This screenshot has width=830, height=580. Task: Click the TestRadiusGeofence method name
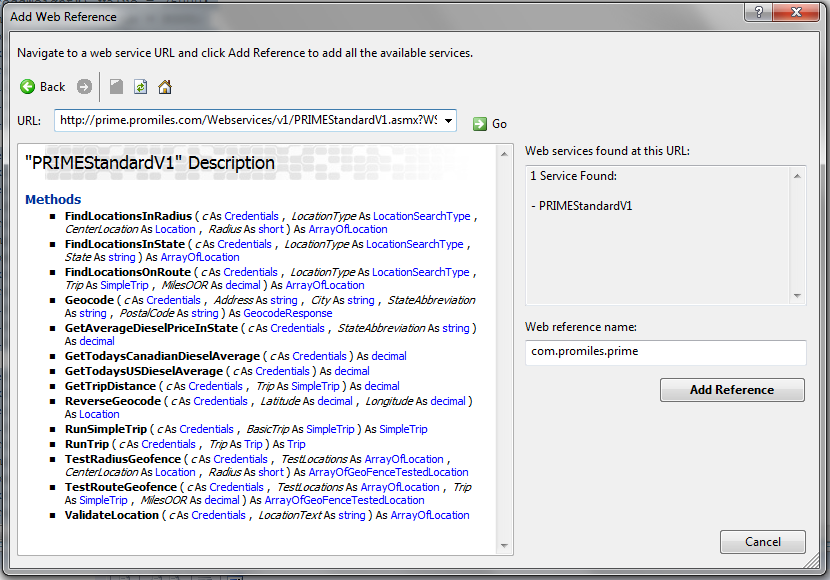click(x=123, y=459)
